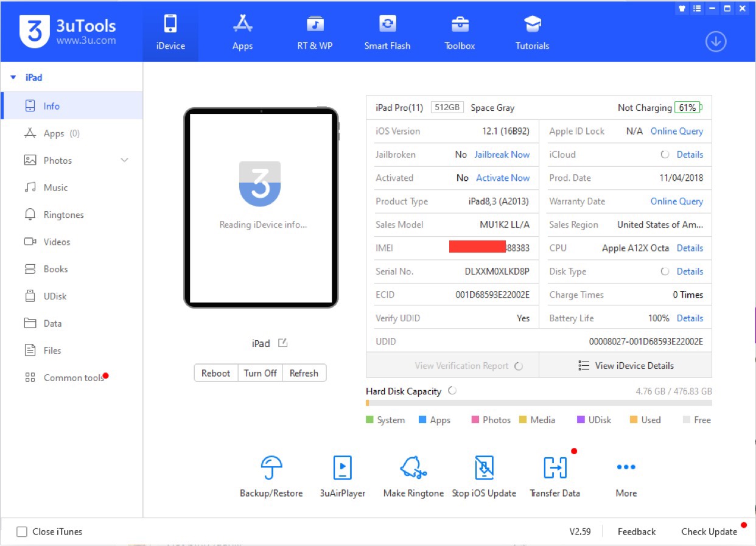Select Apps (0) in the sidebar

click(72, 133)
